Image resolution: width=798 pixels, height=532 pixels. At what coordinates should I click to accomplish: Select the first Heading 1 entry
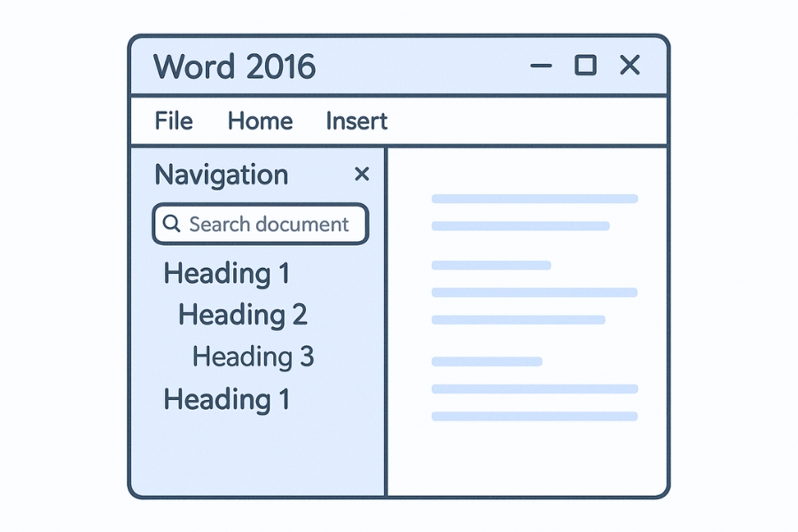(x=227, y=274)
